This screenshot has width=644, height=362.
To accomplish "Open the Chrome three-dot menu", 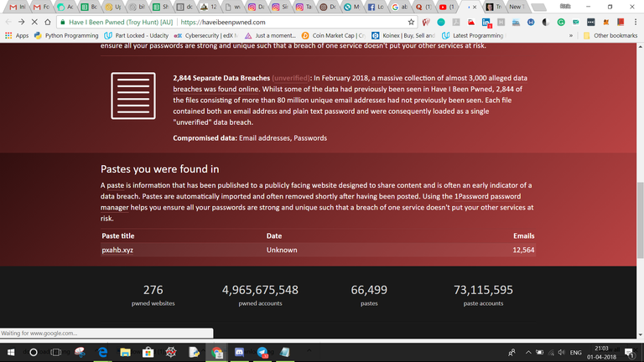I will [636, 22].
